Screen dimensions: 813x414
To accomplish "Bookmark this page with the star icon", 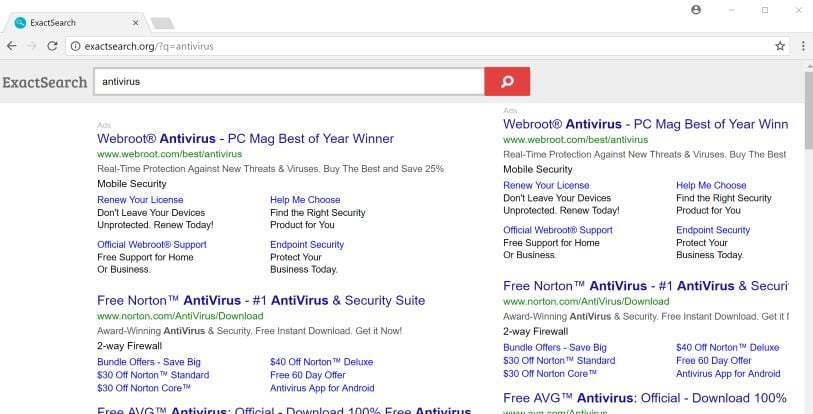I will (780, 46).
